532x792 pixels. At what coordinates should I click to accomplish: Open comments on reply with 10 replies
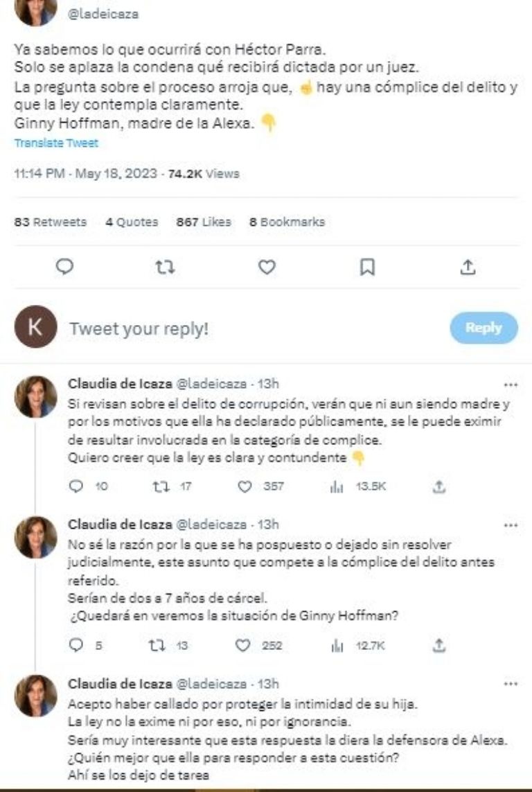tap(76, 487)
